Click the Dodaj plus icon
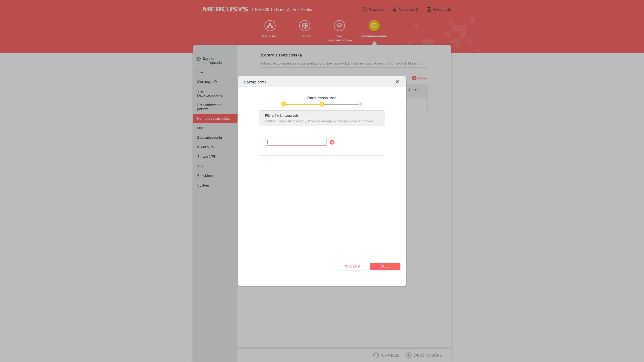644x362 pixels. [414, 78]
